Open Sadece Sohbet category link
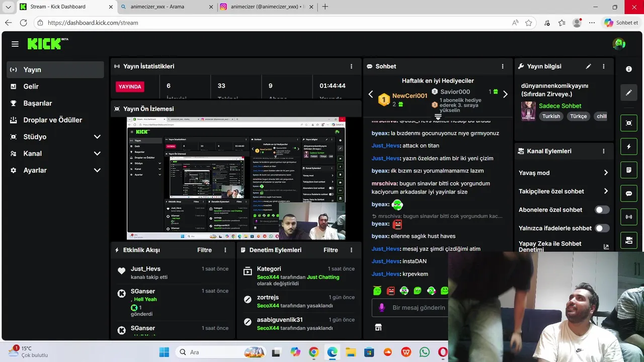 coord(560,106)
